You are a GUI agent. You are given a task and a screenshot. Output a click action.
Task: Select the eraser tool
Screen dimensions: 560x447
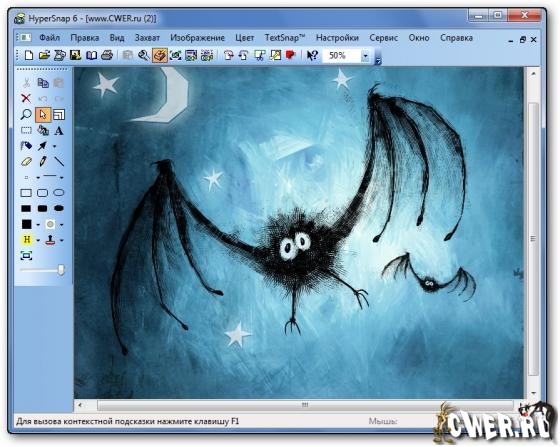[x=26, y=162]
